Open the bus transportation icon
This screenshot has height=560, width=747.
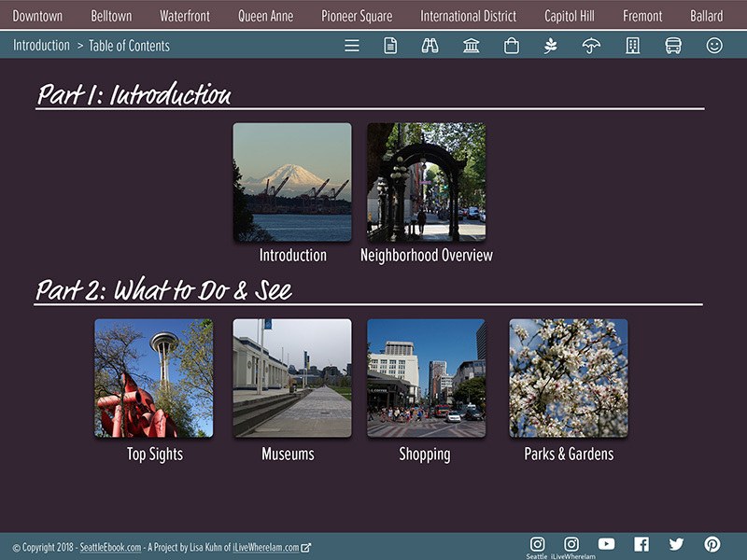pyautogui.click(x=673, y=46)
